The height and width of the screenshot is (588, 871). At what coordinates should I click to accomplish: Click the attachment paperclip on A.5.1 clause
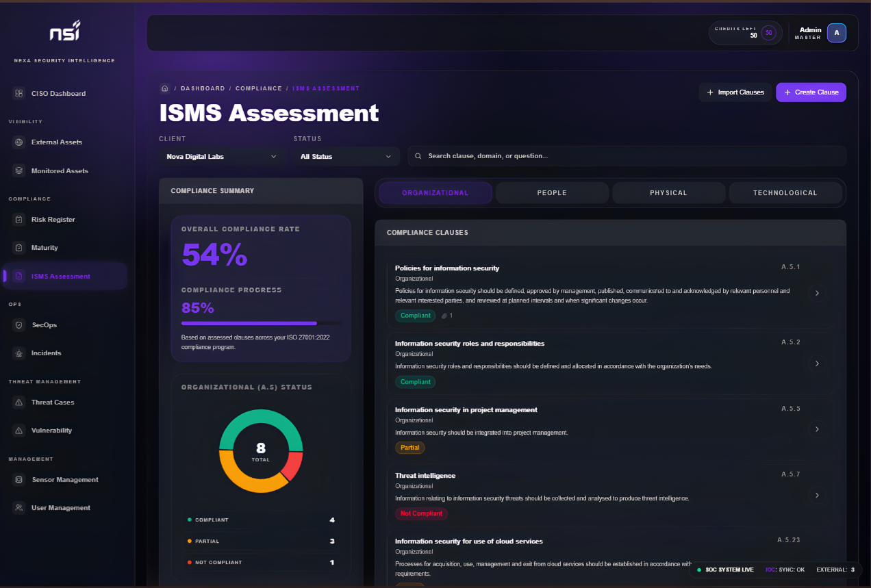coord(444,316)
